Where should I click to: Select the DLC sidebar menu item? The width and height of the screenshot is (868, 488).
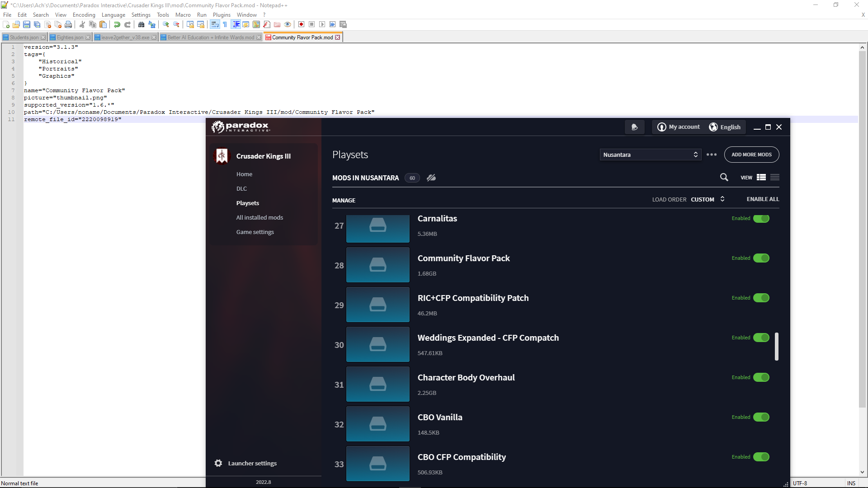tap(242, 188)
